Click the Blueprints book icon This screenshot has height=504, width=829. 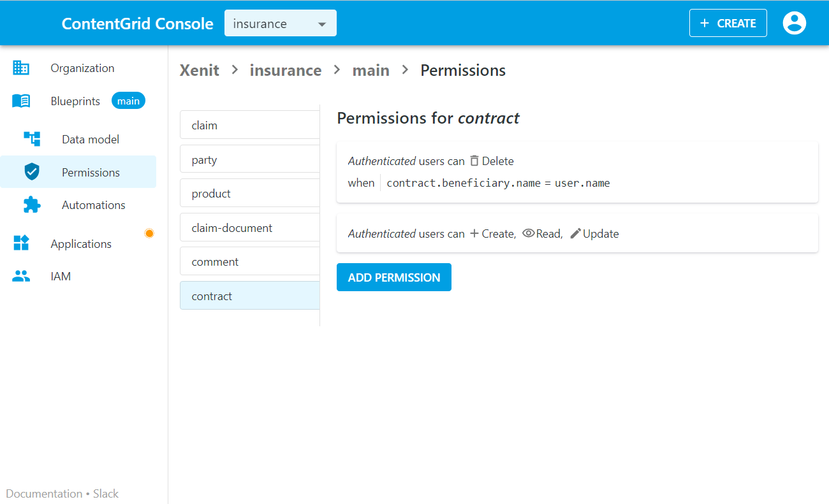[x=21, y=101]
